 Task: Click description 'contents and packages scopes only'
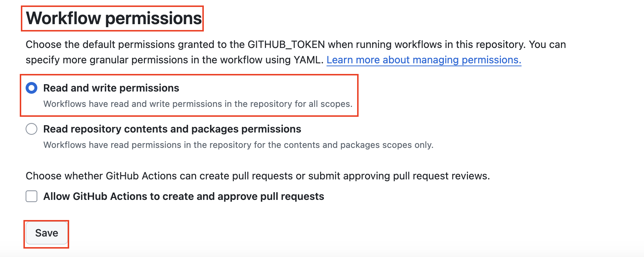tap(238, 145)
